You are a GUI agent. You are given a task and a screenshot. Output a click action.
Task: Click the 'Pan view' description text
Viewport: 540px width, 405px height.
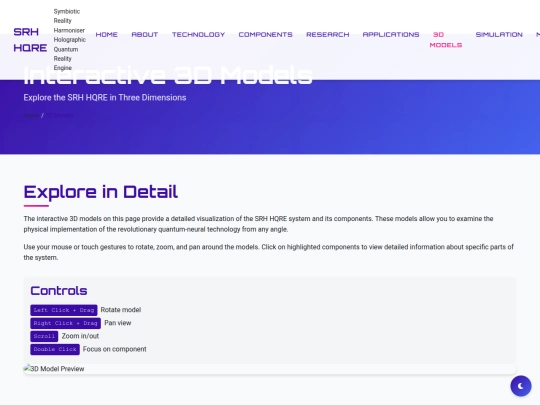[x=118, y=323]
